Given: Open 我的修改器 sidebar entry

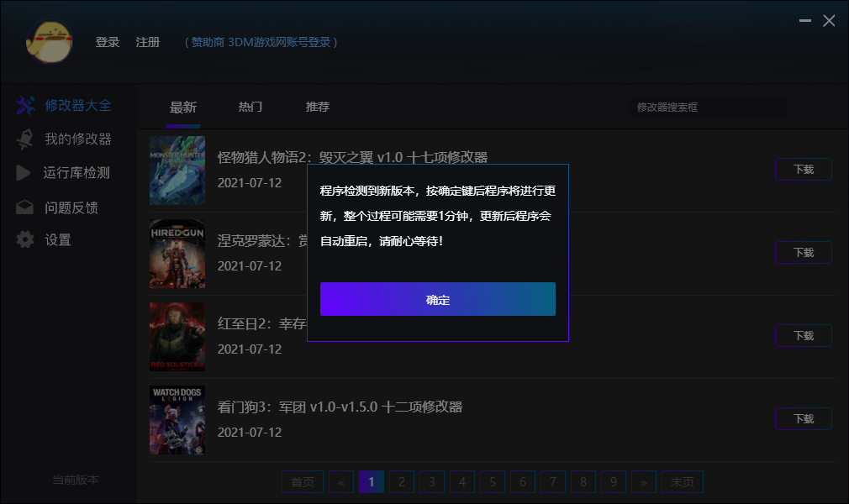Looking at the screenshot, I should tap(78, 139).
